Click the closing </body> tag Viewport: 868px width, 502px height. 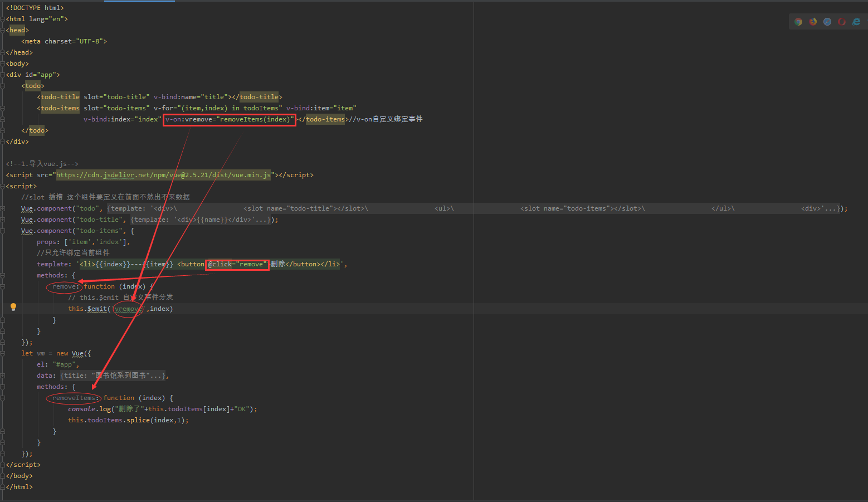point(19,476)
